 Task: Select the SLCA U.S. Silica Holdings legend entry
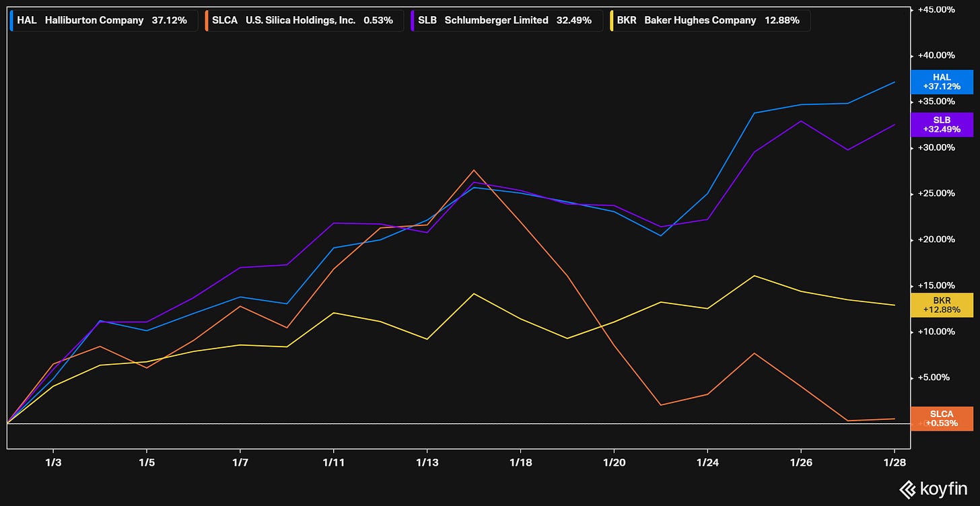click(303, 20)
